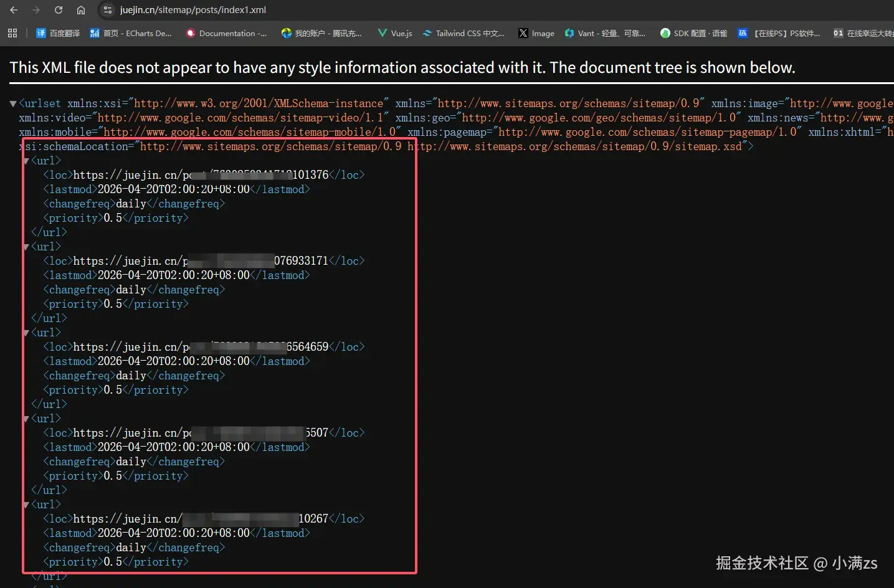Collapse the url node ending 10267

click(x=26, y=505)
